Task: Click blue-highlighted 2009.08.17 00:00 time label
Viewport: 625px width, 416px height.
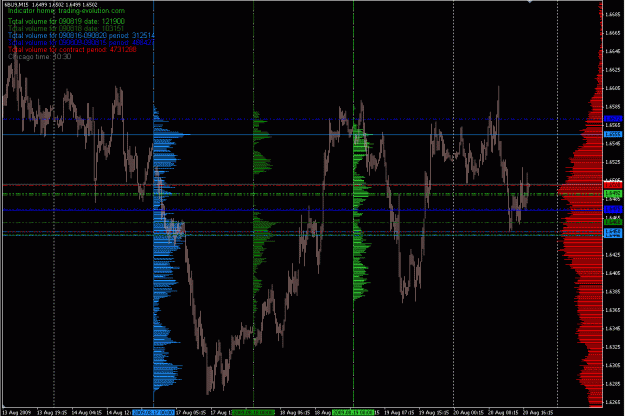Action: pos(153,412)
